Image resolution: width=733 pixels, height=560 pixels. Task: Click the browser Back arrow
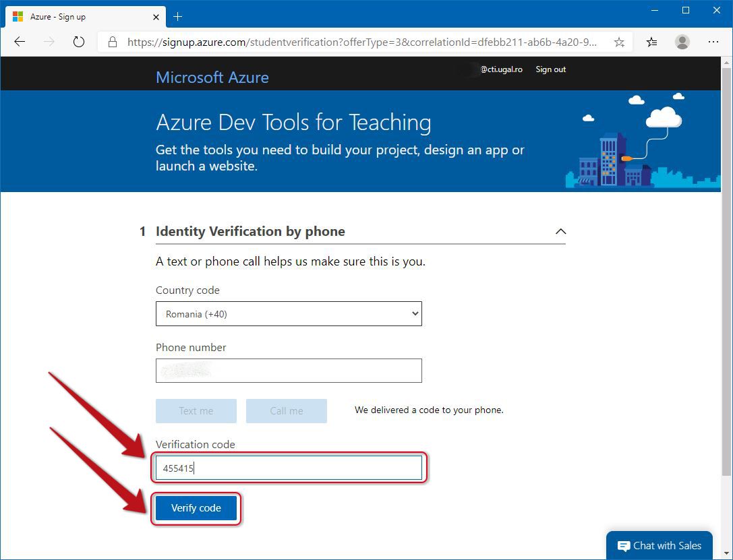tap(20, 42)
